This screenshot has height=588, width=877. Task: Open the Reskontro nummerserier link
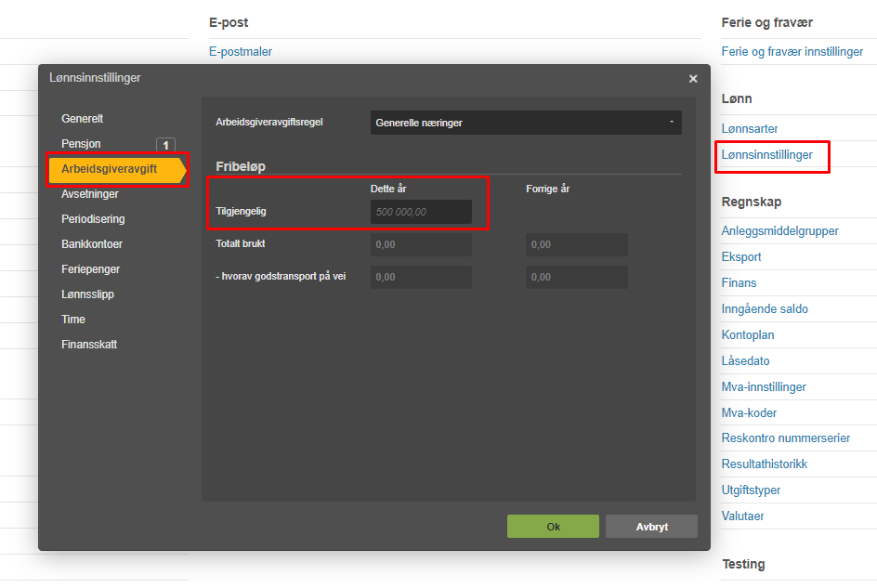[786, 438]
